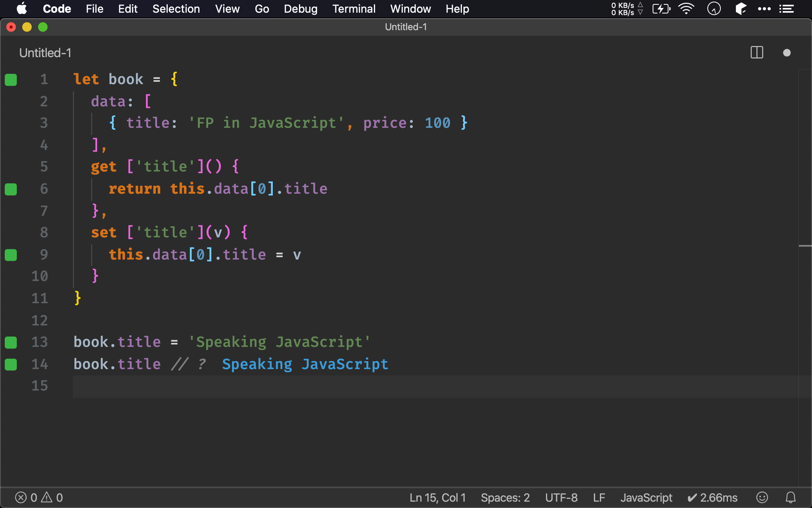Click the LF end-of-line selector

pos(599,497)
